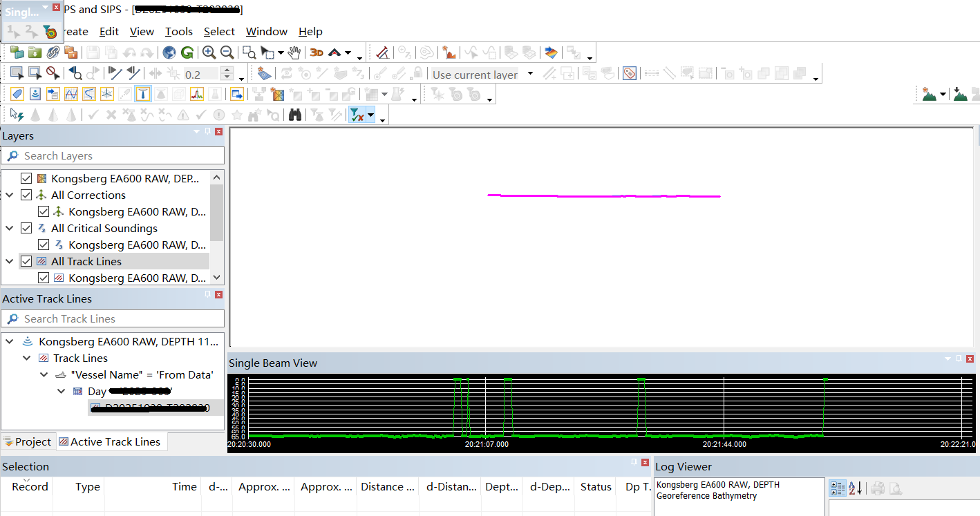Activate the Pan hand tool
The height and width of the screenshot is (516, 980).
click(x=295, y=52)
